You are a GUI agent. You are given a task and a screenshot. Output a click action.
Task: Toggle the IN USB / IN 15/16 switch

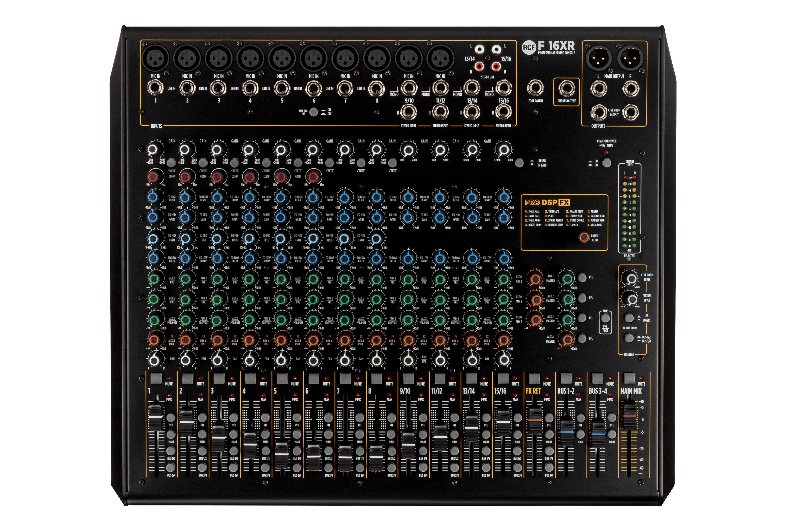[x=519, y=163]
